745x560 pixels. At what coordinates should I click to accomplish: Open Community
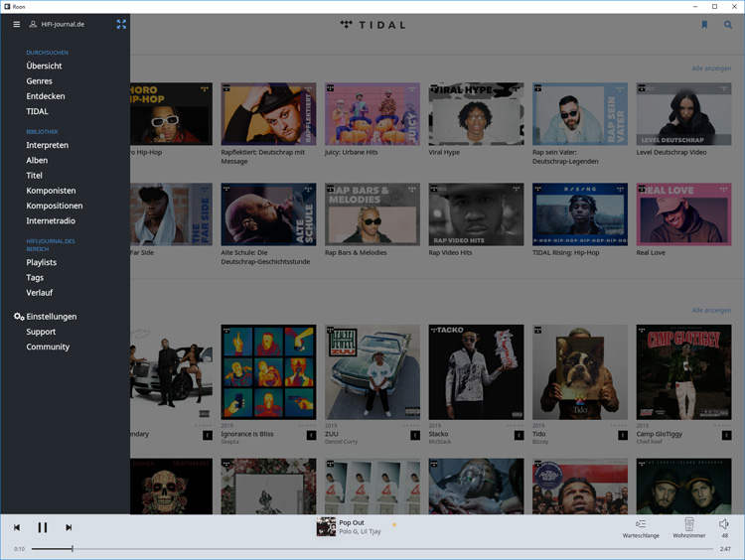click(x=48, y=348)
